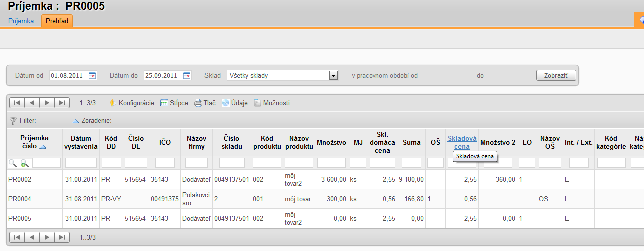Click Názov OŠ cell OS
This screenshot has height=251, width=644.
(550, 199)
